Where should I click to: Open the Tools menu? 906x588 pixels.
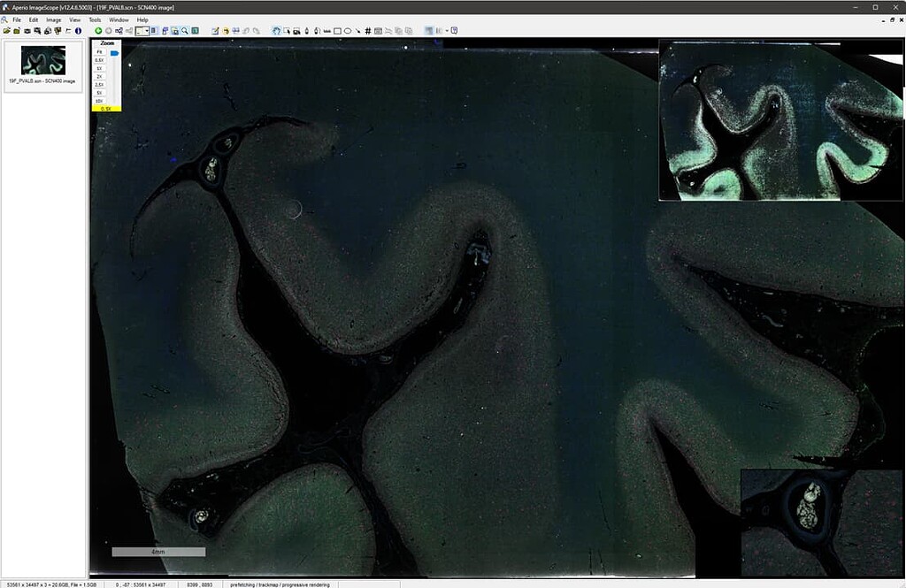coord(94,19)
